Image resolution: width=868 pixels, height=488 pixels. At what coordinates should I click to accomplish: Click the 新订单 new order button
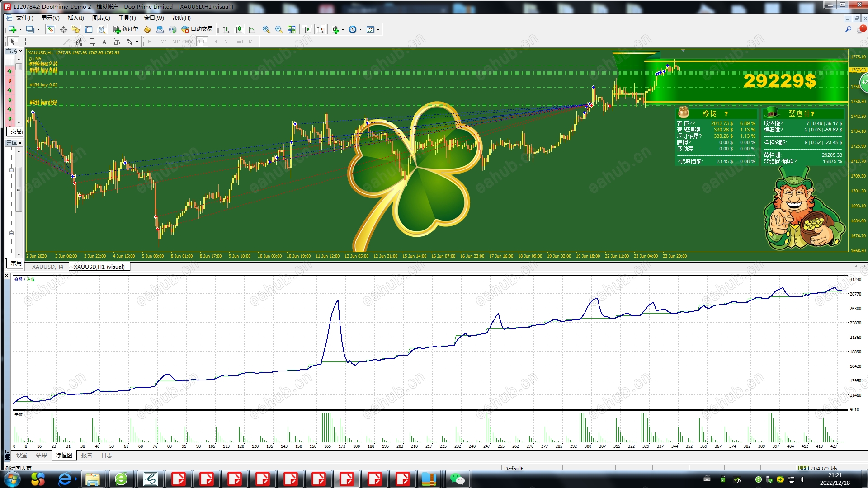(126, 29)
